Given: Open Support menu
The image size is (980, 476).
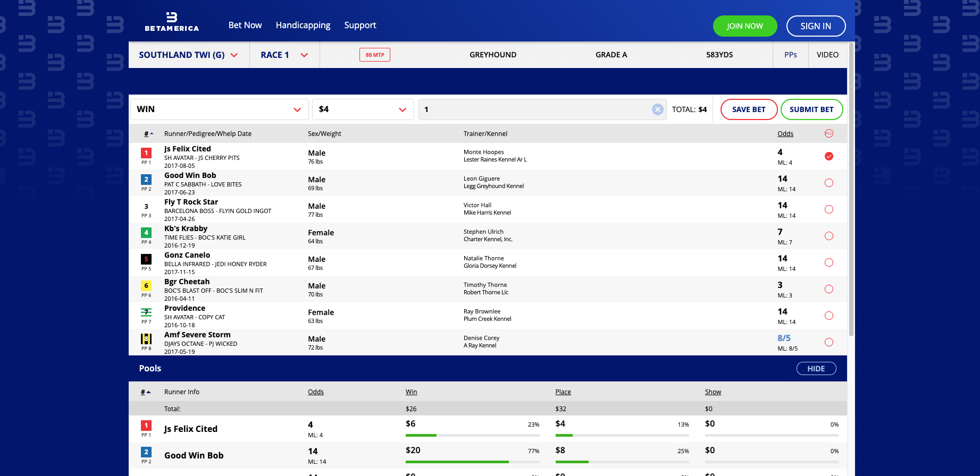Looking at the screenshot, I should pyautogui.click(x=360, y=25).
